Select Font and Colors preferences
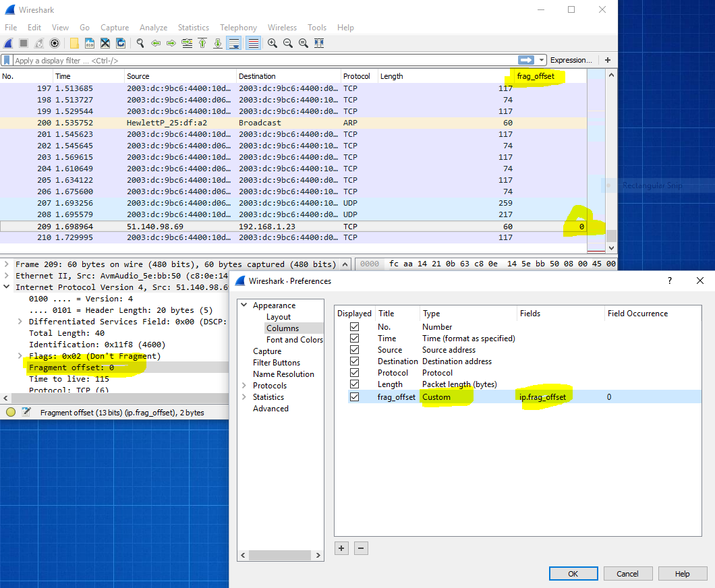 click(295, 340)
